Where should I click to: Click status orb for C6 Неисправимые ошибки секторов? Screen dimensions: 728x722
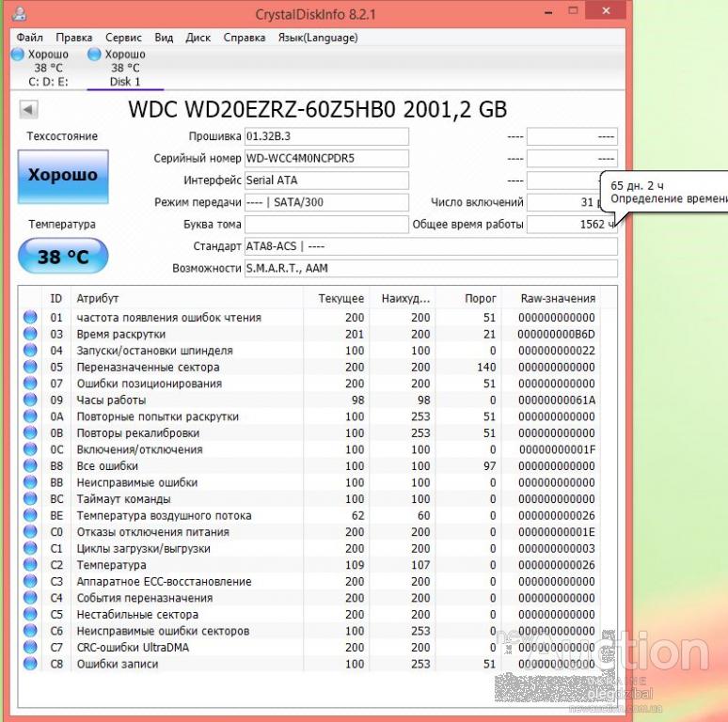tap(30, 631)
